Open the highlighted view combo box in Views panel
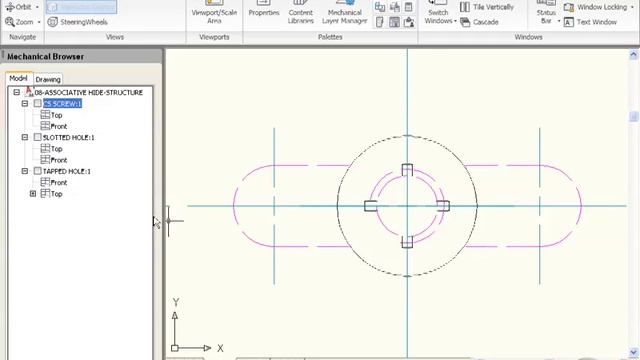640x360 pixels. (x=81, y=7)
